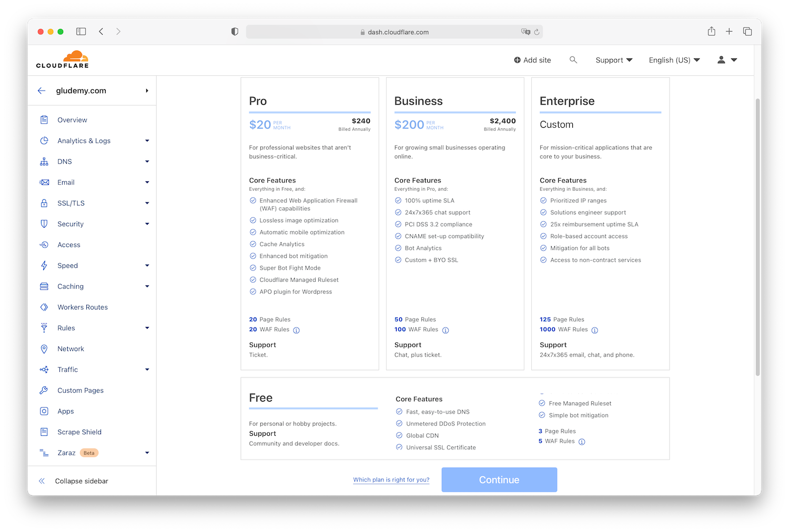This screenshot has width=789, height=532.
Task: Click the search magnifier icon
Action: tap(573, 60)
